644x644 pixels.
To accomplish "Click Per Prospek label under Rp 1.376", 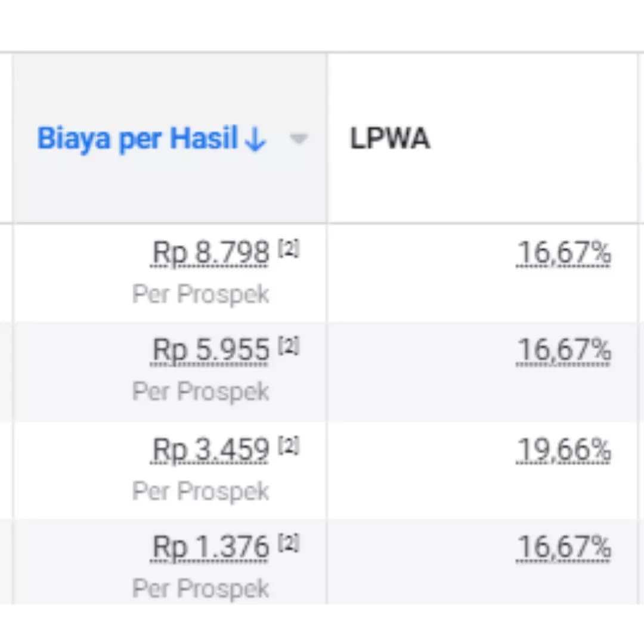I will click(x=201, y=589).
